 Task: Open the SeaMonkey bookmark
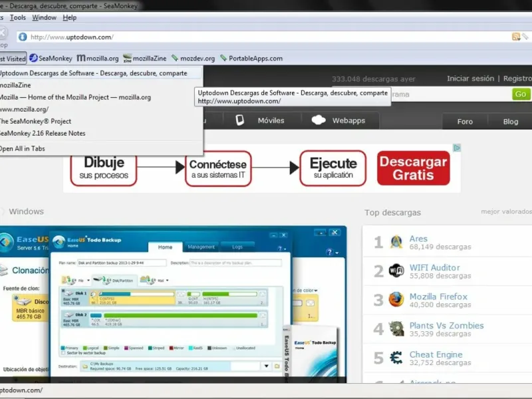(51, 59)
